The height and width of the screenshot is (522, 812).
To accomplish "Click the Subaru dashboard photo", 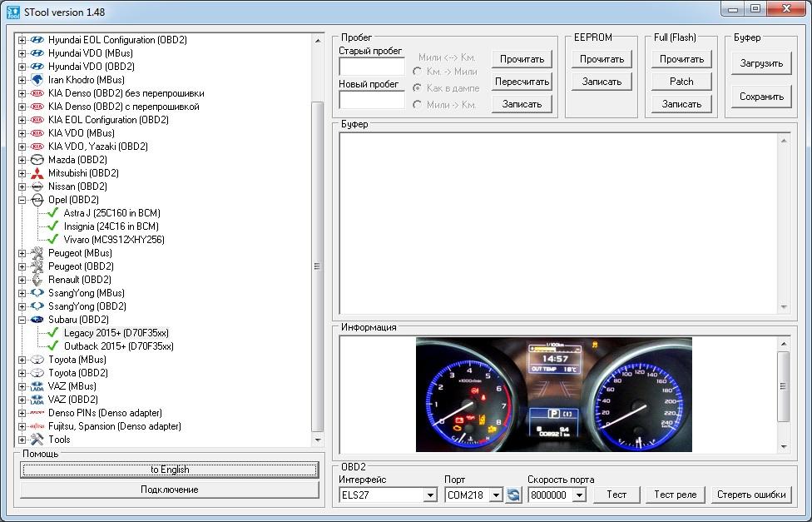I will tap(553, 395).
